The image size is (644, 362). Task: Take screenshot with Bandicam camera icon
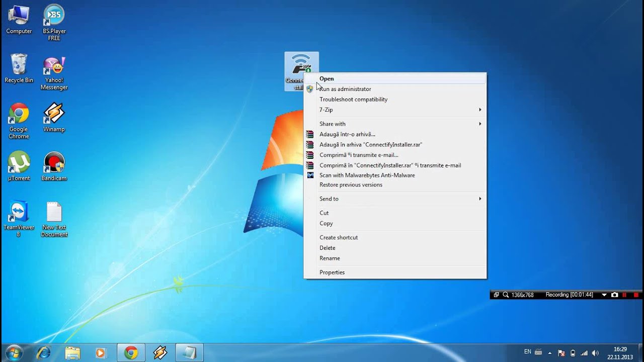(614, 295)
